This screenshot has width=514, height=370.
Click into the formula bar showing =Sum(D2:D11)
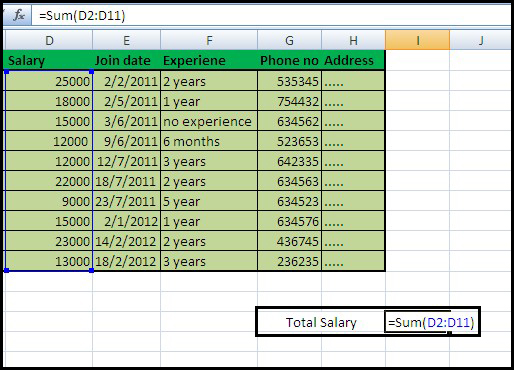coord(271,16)
